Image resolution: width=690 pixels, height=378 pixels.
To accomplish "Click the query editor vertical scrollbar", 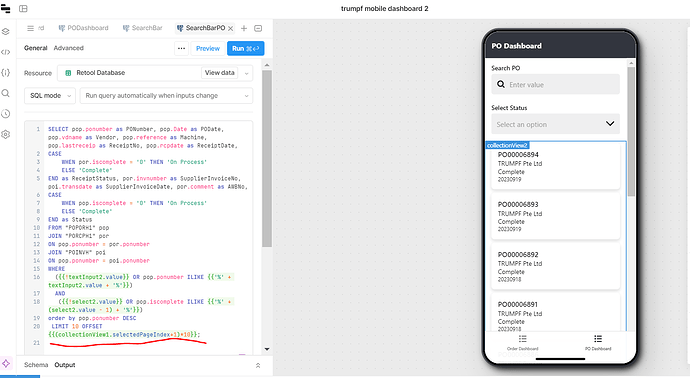I will point(267,158).
